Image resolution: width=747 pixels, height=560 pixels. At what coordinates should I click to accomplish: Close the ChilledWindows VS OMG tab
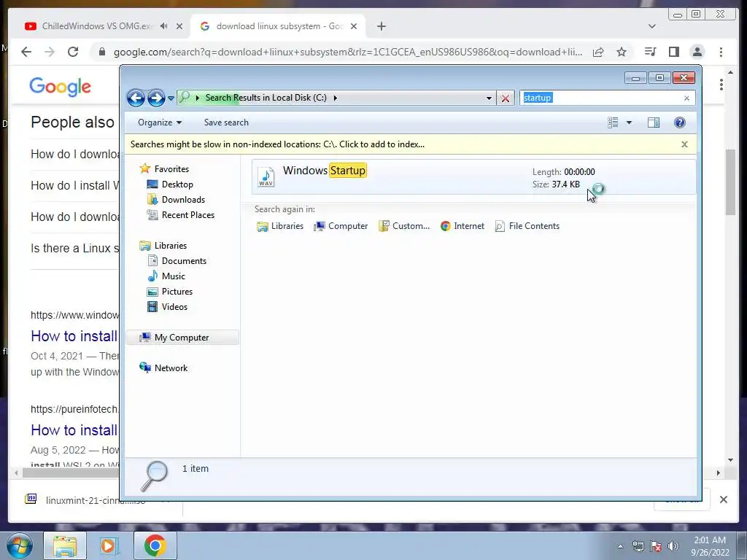point(179,26)
